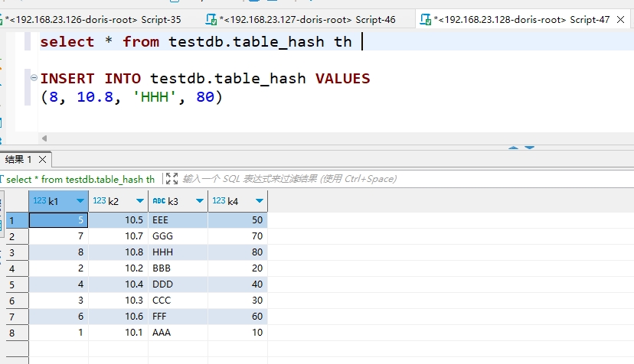Image resolution: width=634 pixels, height=364 pixels.
Task: Open the k2 column filter dropdown
Action: coord(140,201)
